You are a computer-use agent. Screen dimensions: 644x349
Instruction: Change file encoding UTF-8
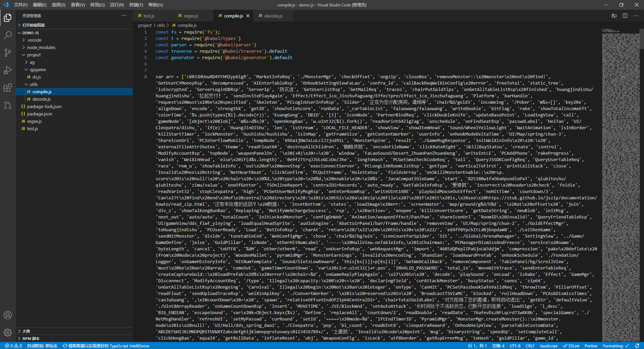pos(515,346)
